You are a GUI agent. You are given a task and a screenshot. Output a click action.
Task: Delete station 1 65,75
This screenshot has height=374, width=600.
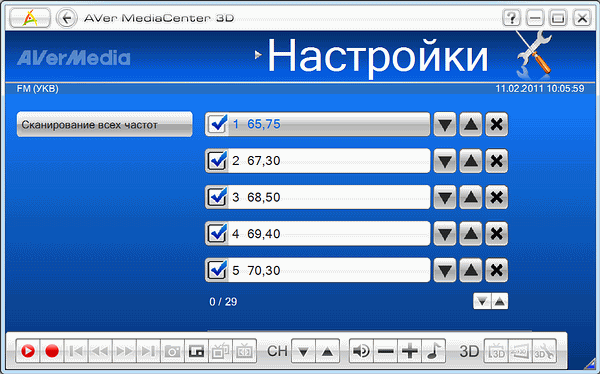497,124
